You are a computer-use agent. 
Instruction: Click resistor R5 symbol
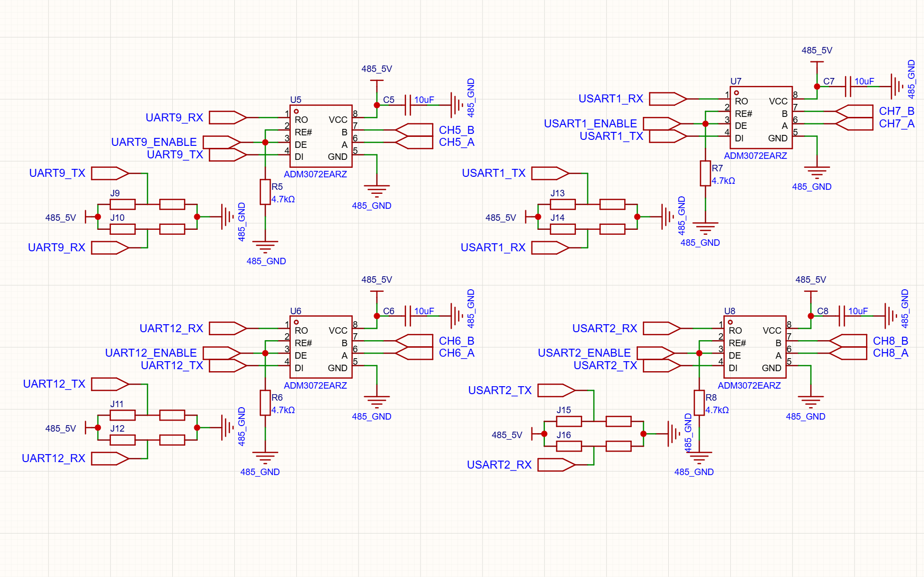[265, 192]
